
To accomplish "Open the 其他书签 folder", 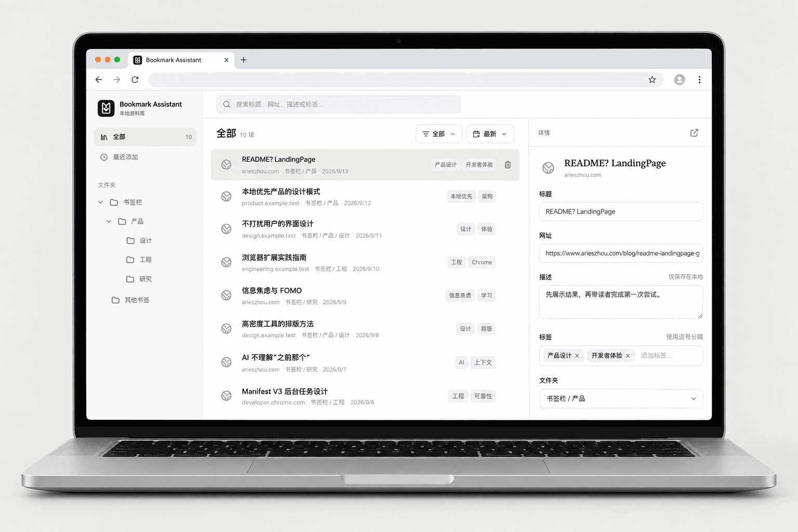I will pos(130,300).
